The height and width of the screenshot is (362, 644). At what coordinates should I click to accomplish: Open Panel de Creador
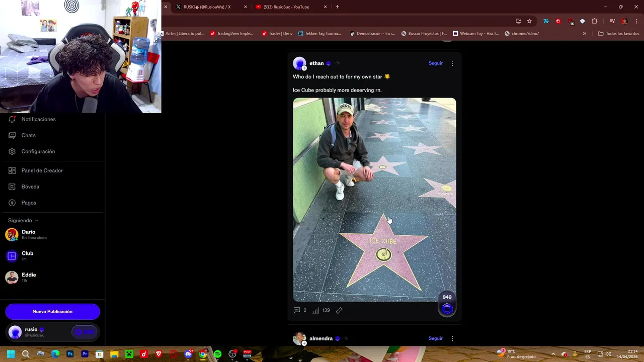[x=42, y=170]
